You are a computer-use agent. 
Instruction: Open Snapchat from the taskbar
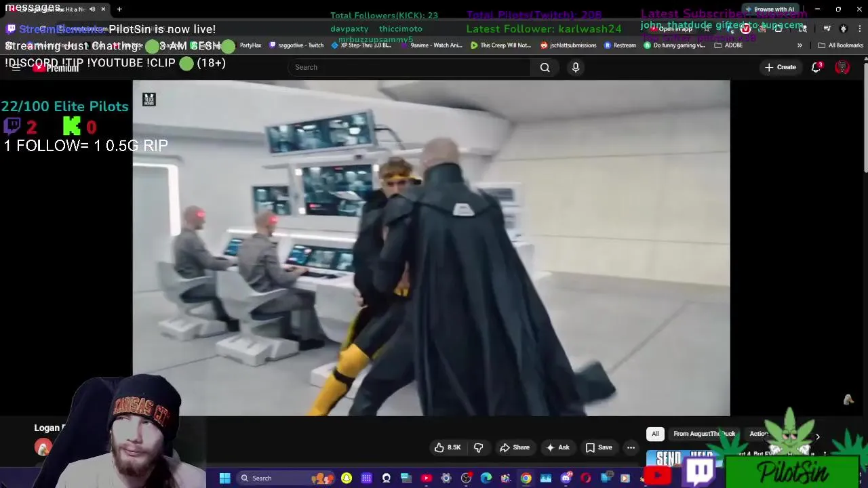pos(347,479)
